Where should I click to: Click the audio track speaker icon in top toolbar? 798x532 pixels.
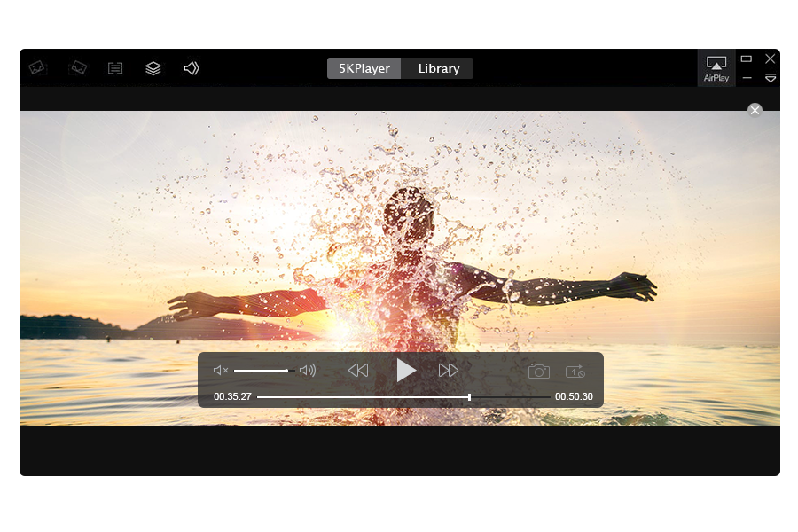pyautogui.click(x=192, y=68)
